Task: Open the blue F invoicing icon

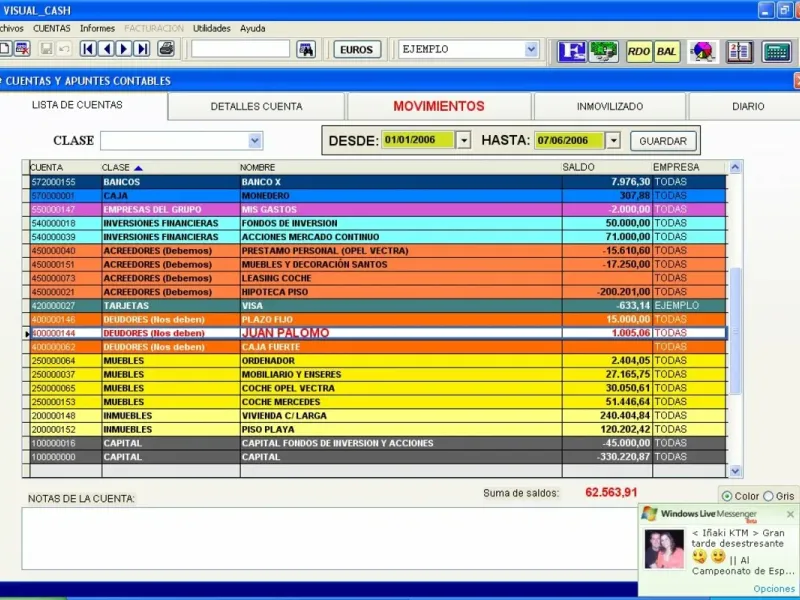Action: (571, 52)
